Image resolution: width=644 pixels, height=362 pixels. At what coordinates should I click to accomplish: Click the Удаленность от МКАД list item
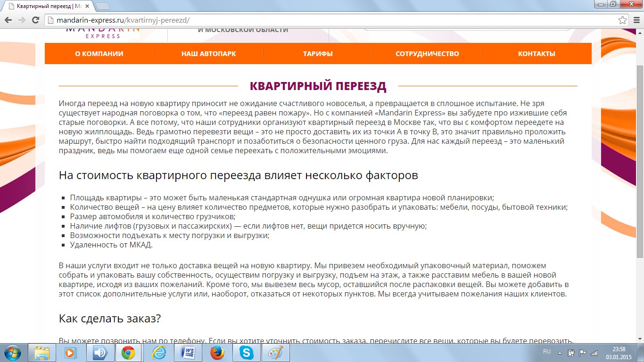point(111,245)
